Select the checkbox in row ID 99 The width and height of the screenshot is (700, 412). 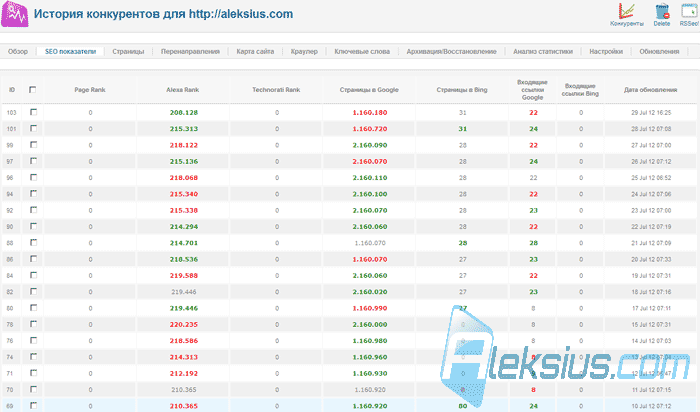pyautogui.click(x=33, y=145)
